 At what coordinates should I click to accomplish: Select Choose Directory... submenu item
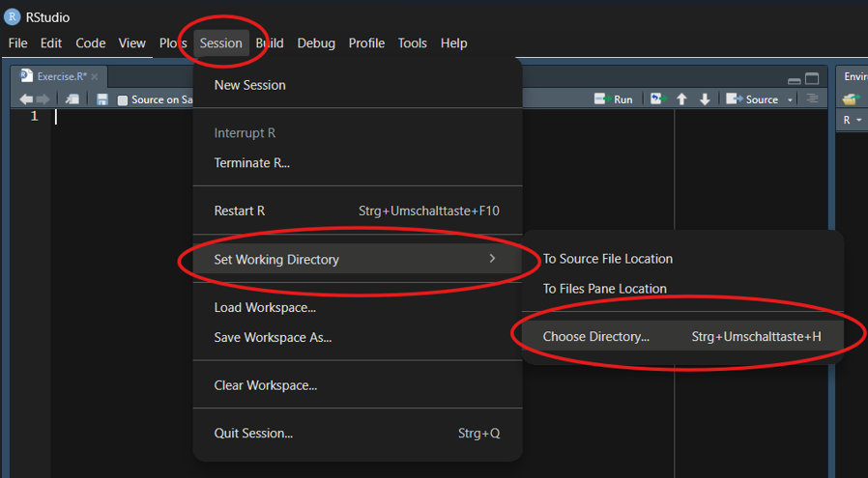point(683,336)
